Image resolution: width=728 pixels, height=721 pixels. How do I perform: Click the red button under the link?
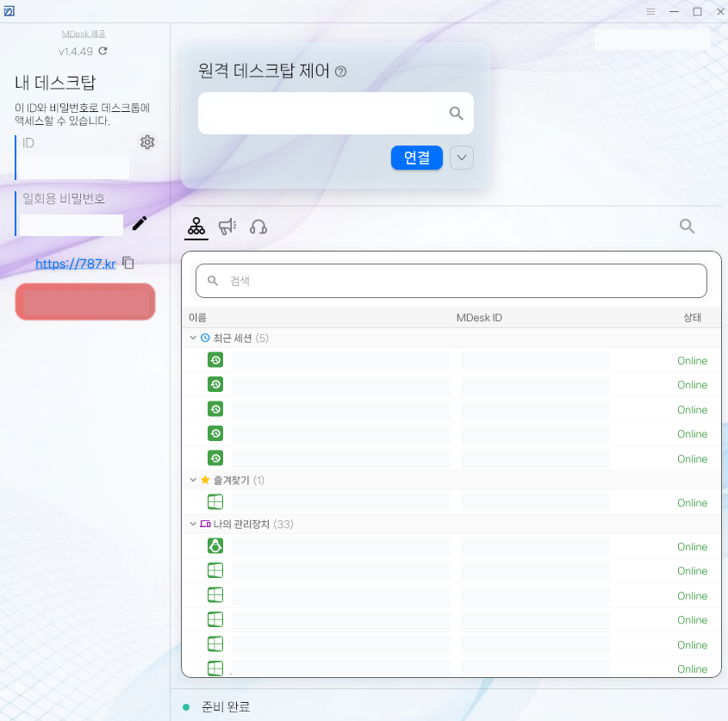[x=85, y=301]
